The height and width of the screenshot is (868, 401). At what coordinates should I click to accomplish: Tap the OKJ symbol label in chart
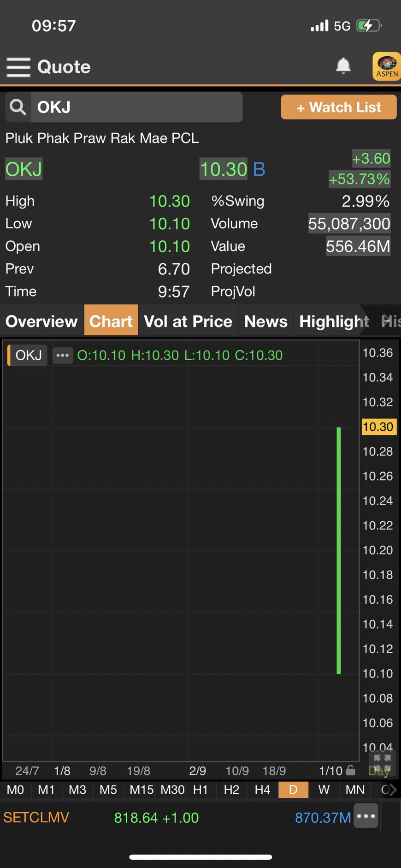[28, 355]
